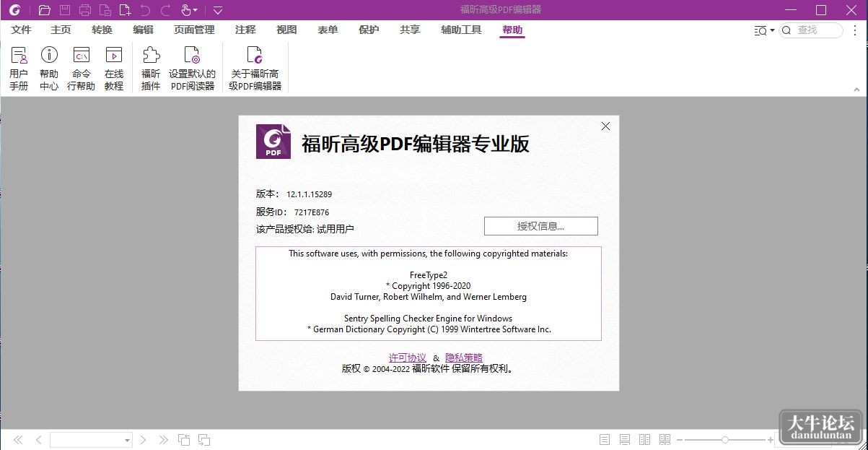868x450 pixels.
Task: Switch to the 保护 tab
Action: (369, 30)
